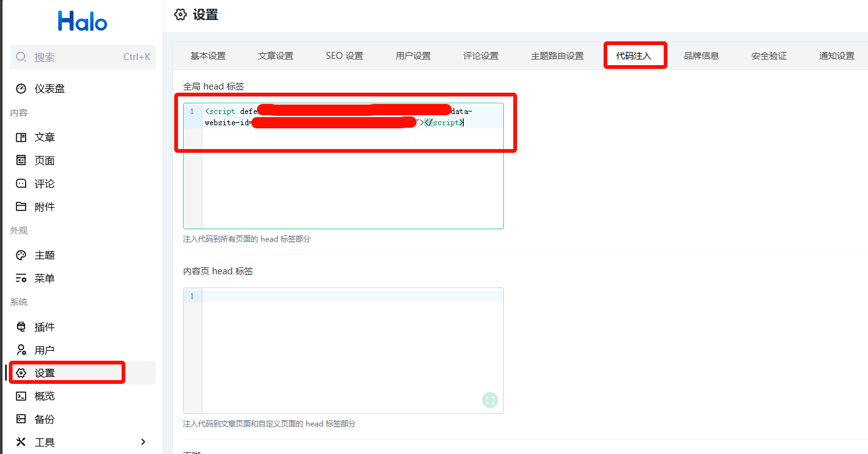Click the 内容页 head 标签 label

point(218,271)
